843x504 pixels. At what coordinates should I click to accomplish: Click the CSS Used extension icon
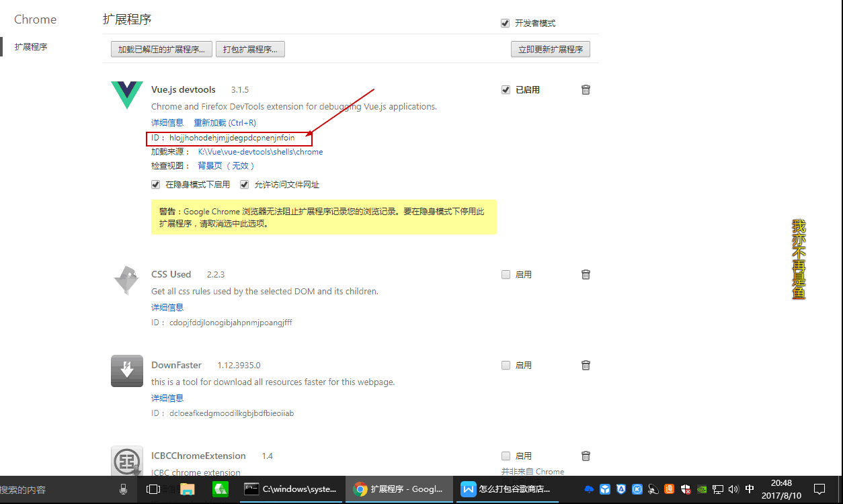(x=127, y=280)
